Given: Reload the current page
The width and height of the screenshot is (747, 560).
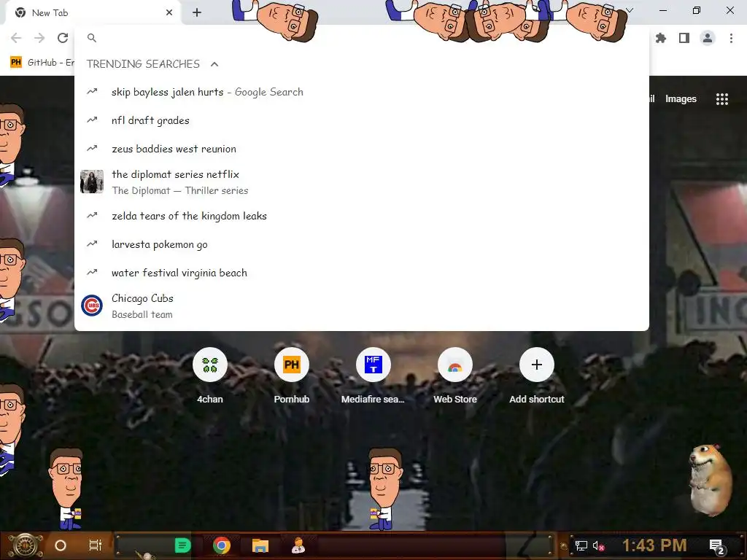Looking at the screenshot, I should 63,38.
